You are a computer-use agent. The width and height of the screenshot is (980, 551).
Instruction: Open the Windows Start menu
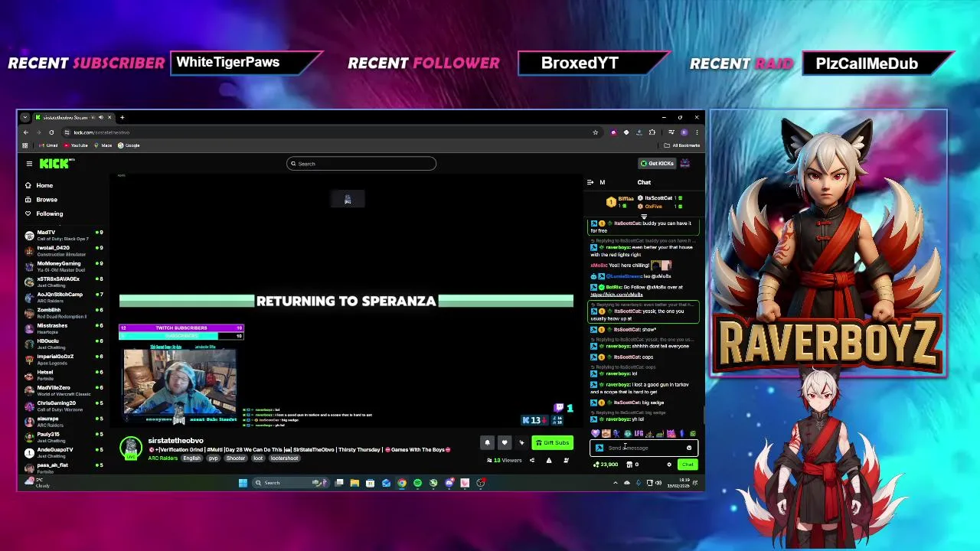[x=243, y=483]
